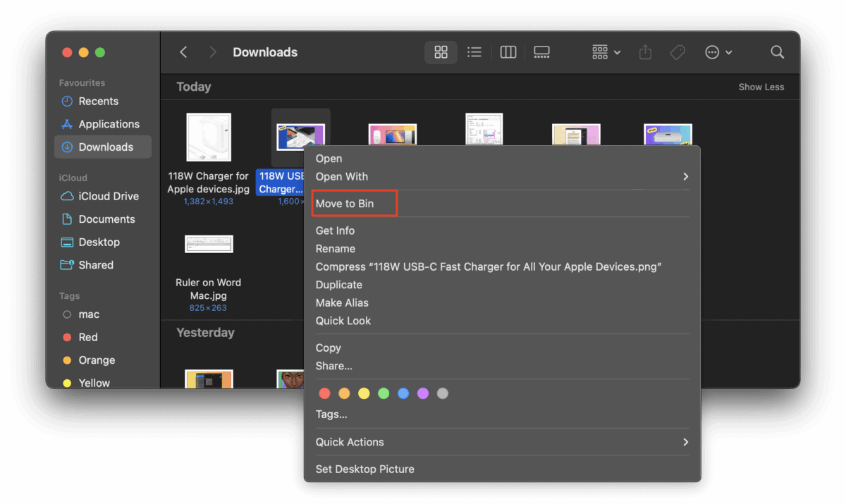Screen dimensions: 846x504
Task: Open the group-by dropdown in toolbar
Action: pyautogui.click(x=606, y=52)
